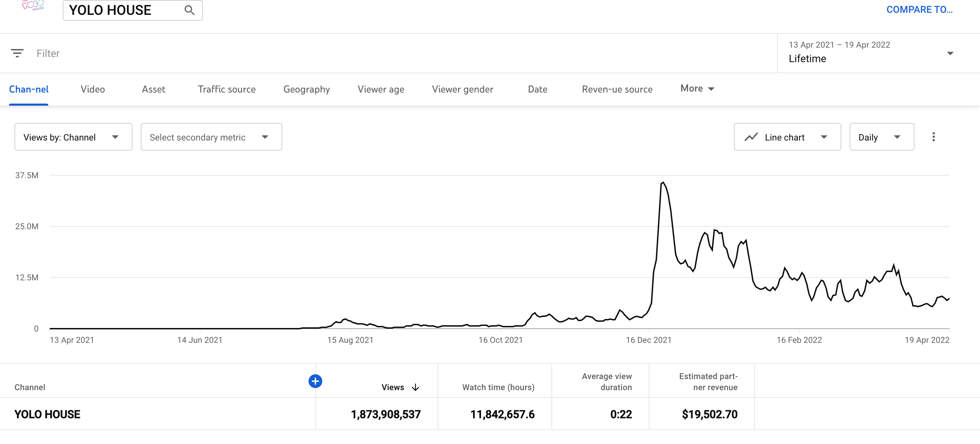Click the YOLO HOUSE channel logo
This screenshot has height=444, width=980.
(33, 5)
